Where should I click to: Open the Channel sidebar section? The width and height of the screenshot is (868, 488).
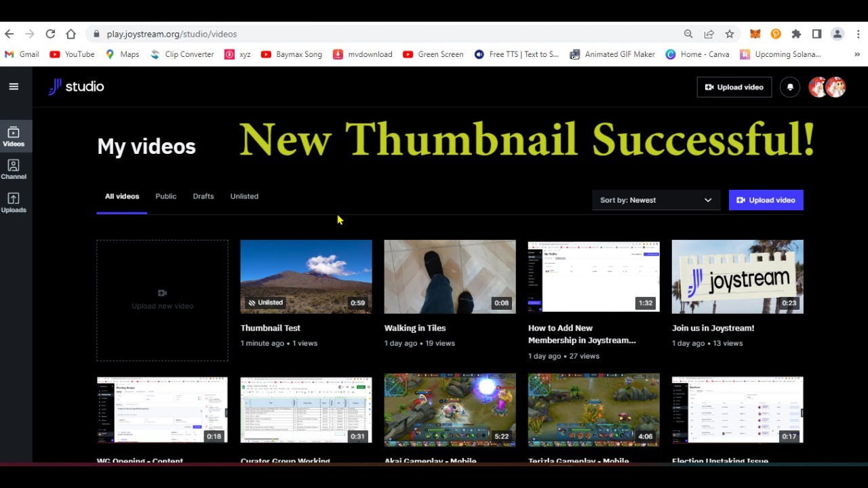point(14,169)
